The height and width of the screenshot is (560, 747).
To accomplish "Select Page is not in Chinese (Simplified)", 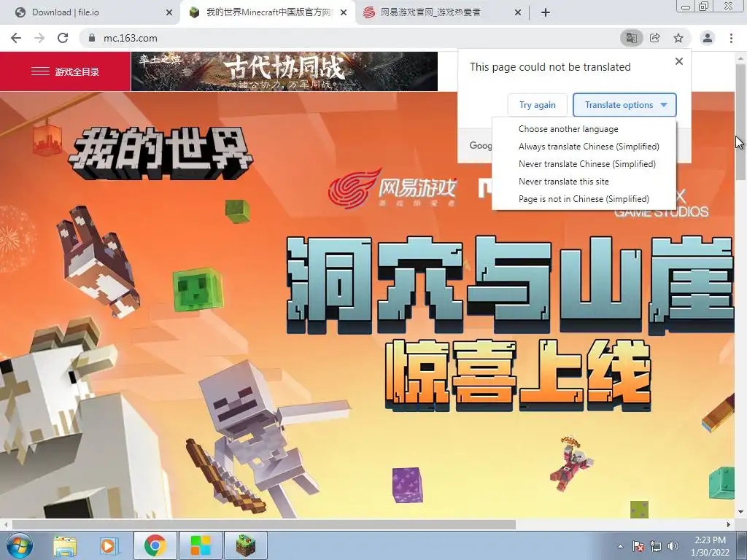I will click(x=584, y=199).
